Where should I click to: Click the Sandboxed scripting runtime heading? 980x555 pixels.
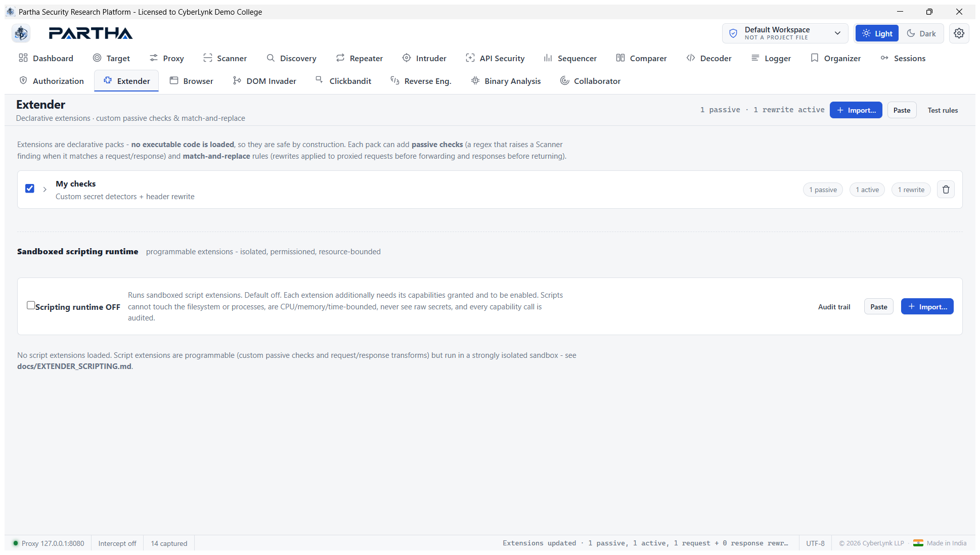pos(77,251)
